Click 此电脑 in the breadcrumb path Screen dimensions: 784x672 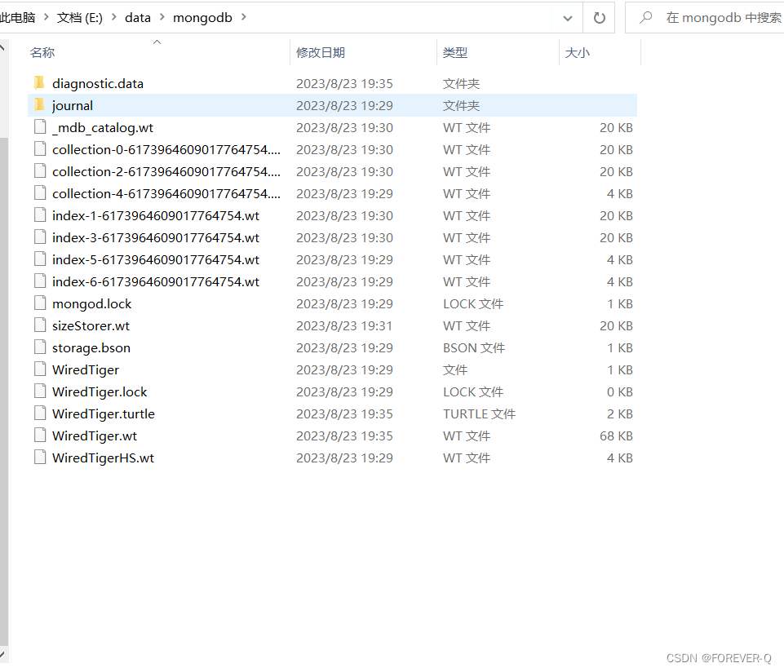click(x=18, y=17)
